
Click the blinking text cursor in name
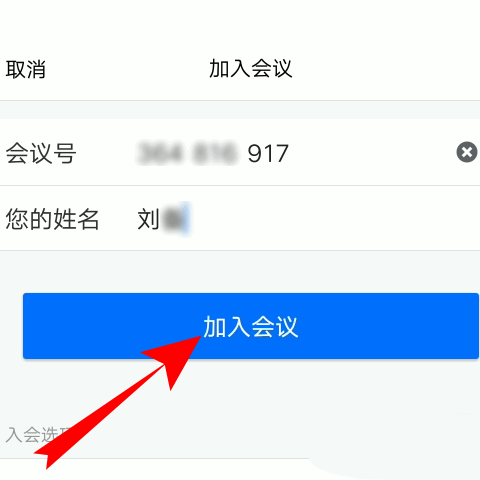(188, 219)
